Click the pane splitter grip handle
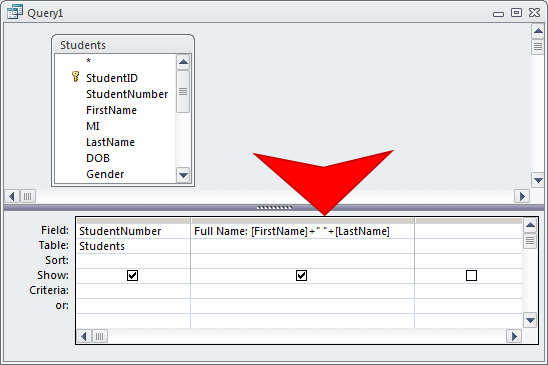Viewport: 548px width, 365px height. click(274, 208)
